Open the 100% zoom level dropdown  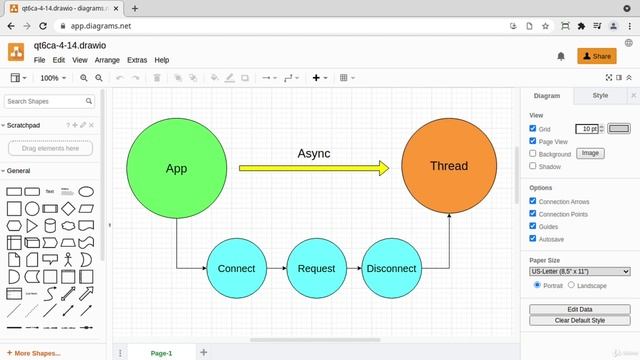[53, 78]
